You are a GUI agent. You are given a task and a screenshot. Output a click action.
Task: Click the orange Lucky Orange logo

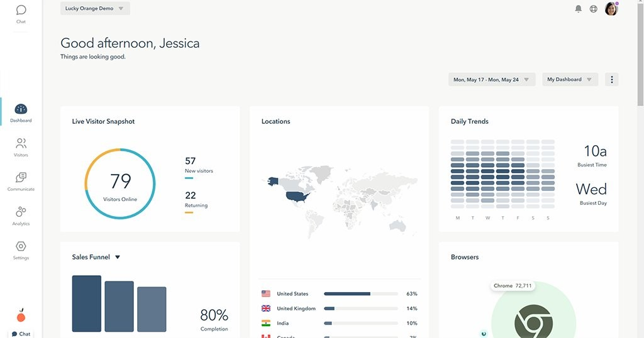[21, 315]
